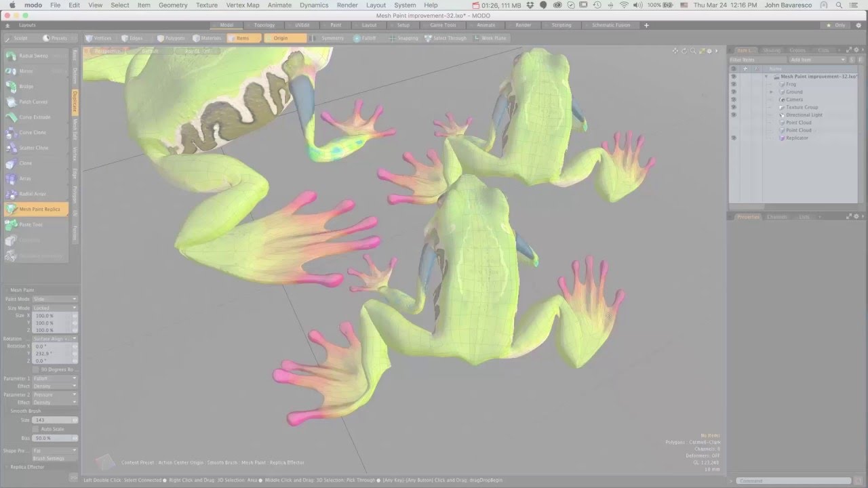This screenshot has height=488, width=868.
Task: Enable the 90 Degrees Rotation checkbox
Action: (x=36, y=369)
